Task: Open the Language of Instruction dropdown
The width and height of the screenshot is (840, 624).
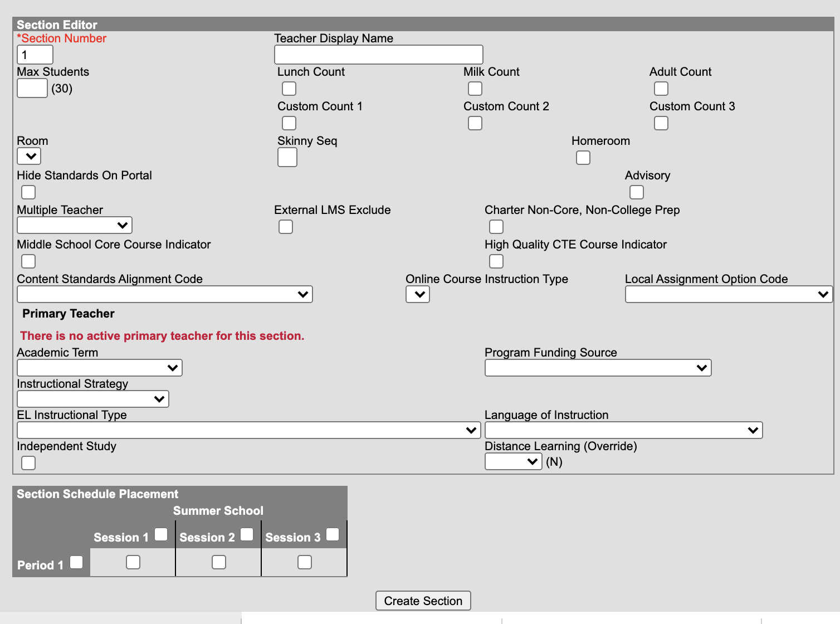Action: (624, 430)
